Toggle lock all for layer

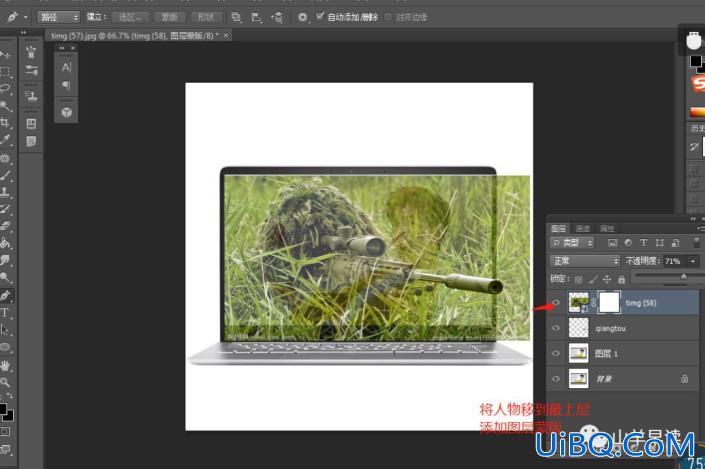[x=621, y=279]
